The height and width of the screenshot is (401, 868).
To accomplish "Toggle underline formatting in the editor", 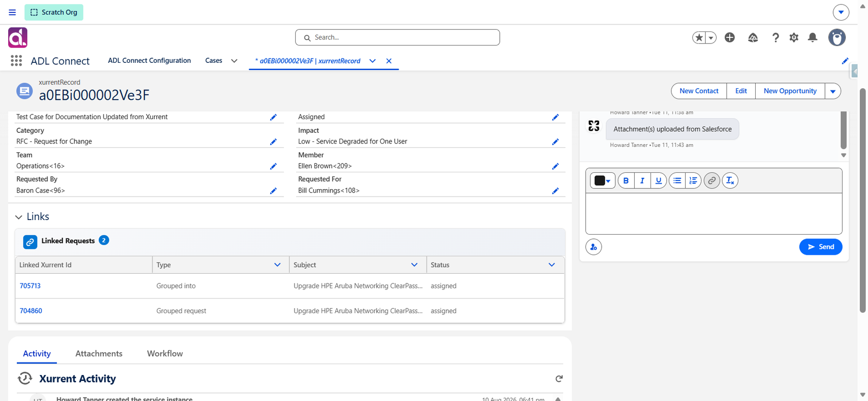I will click(659, 180).
